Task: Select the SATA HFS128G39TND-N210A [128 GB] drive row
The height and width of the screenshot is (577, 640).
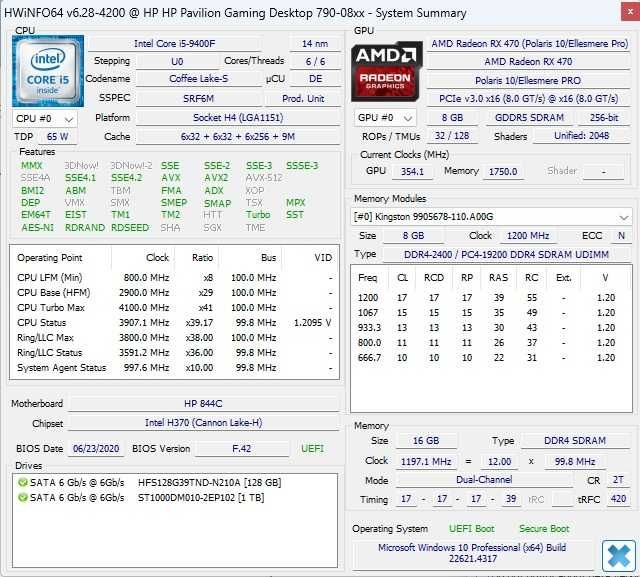Action: coord(150,483)
